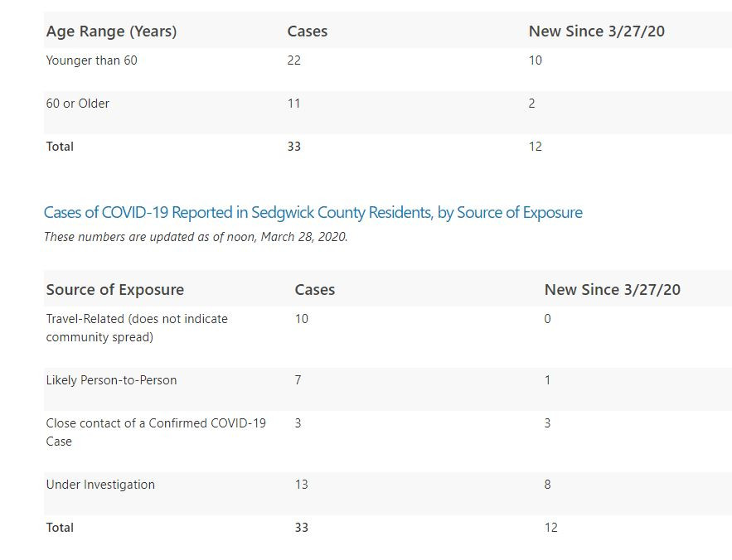
Task: Click the Travel-Related exposure row label
Action: tap(137, 328)
